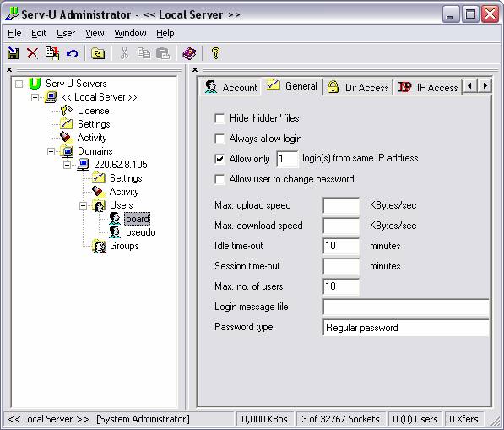Click the Max. download speed field
The width and height of the screenshot is (504, 430).
tap(341, 226)
